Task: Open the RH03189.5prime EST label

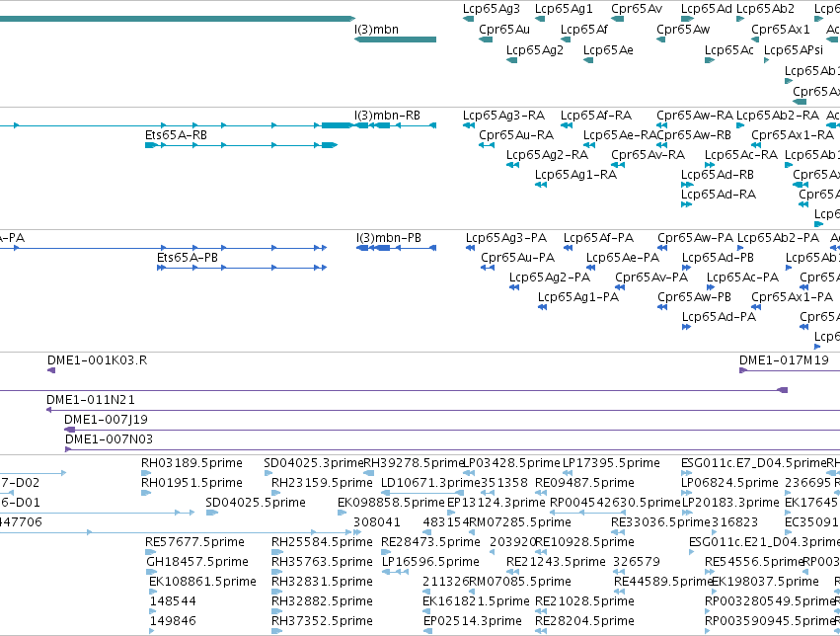Action: [191, 463]
